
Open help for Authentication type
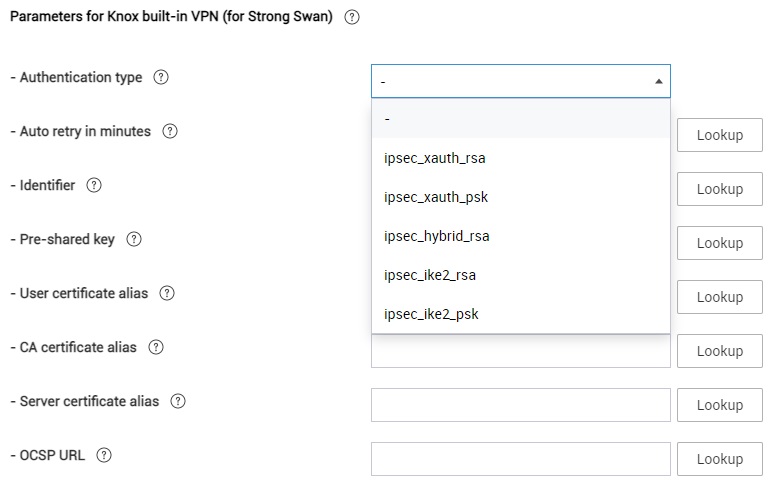tap(161, 78)
